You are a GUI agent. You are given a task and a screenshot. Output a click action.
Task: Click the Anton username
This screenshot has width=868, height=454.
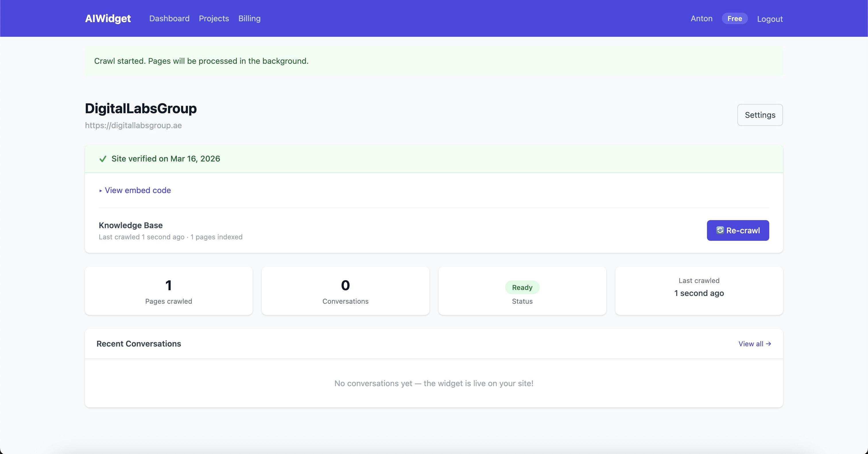[701, 19]
